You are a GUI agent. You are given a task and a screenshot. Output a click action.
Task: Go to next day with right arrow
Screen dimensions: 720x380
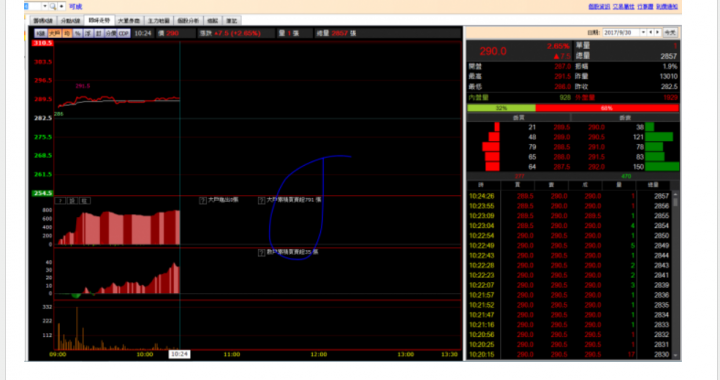point(658,33)
